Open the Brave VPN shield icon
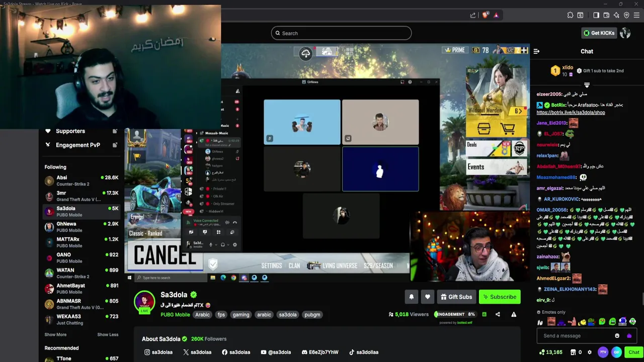 [626, 15]
